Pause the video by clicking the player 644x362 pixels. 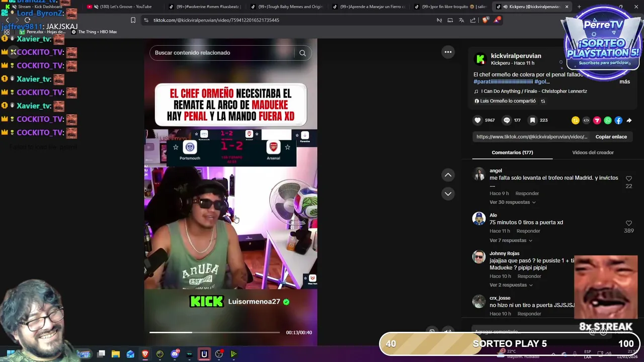230,191
